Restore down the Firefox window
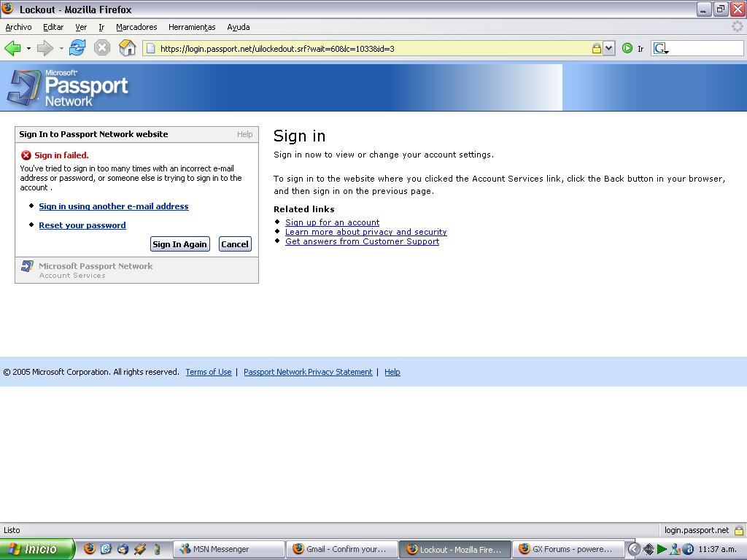This screenshot has height=560, width=747. (x=721, y=9)
